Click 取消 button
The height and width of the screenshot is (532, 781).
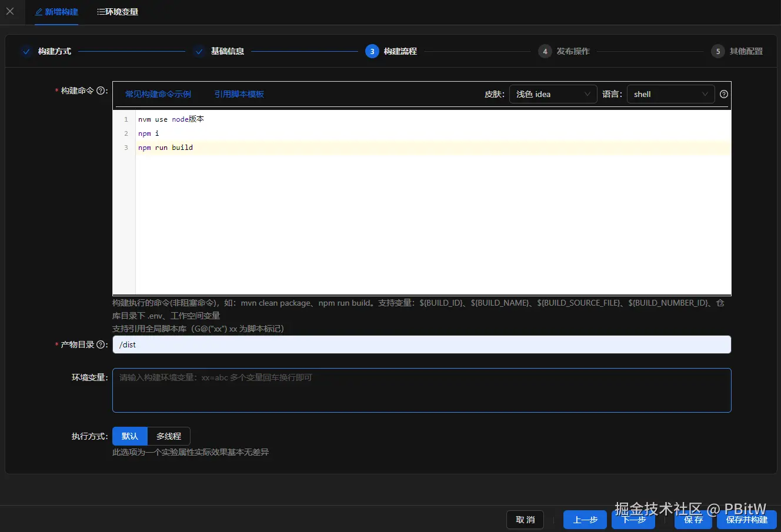click(x=525, y=520)
